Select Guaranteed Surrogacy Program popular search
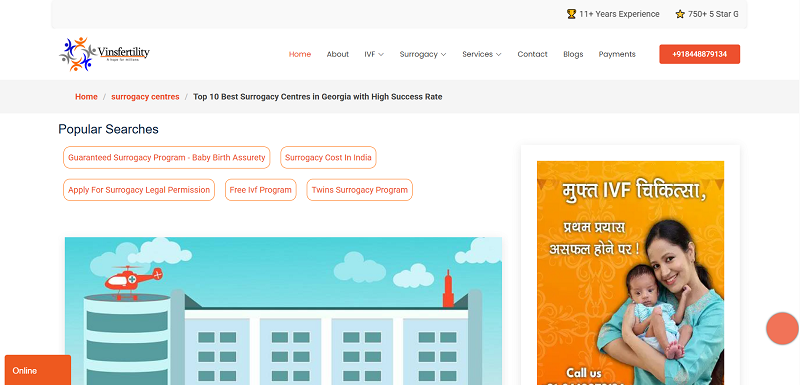 167,158
